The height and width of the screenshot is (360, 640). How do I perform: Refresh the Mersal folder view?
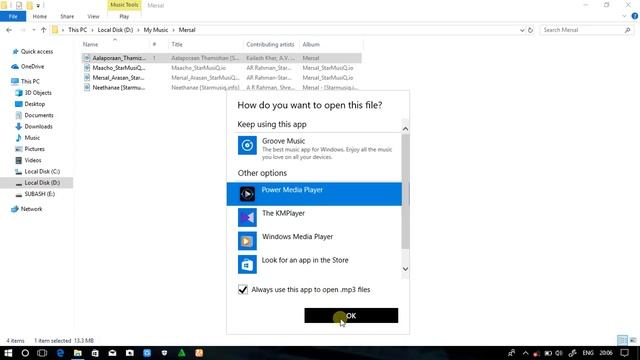tap(530, 30)
